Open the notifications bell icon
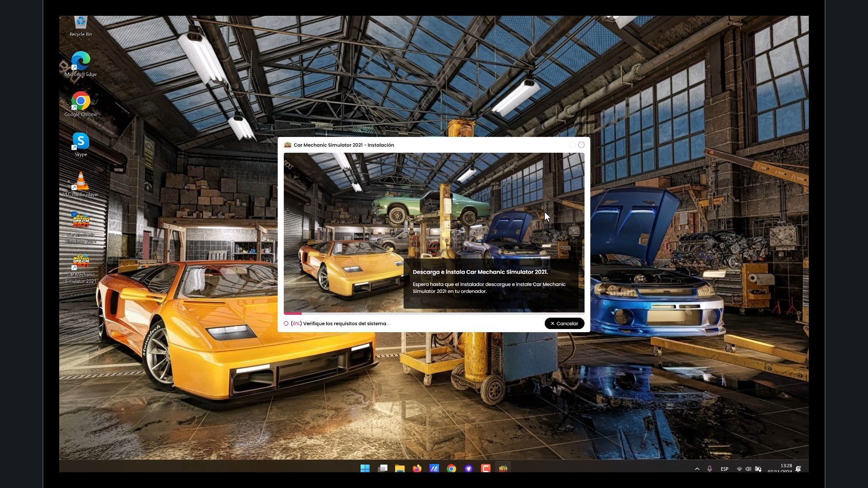This screenshot has height=488, width=868. (x=798, y=469)
